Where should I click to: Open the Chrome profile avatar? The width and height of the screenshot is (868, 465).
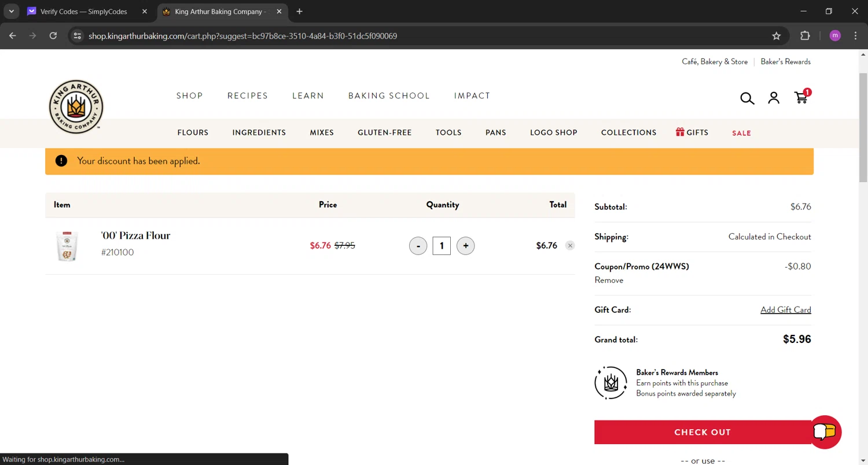coord(835,36)
